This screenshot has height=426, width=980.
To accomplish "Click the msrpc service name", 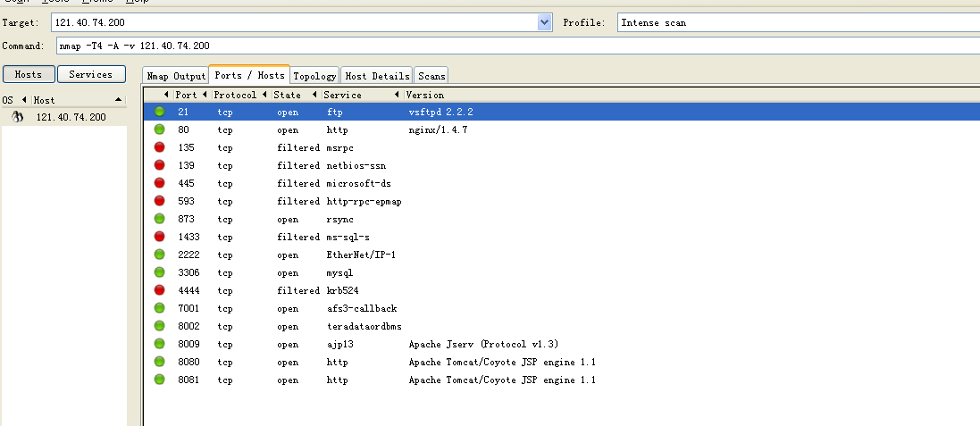I will click(340, 148).
